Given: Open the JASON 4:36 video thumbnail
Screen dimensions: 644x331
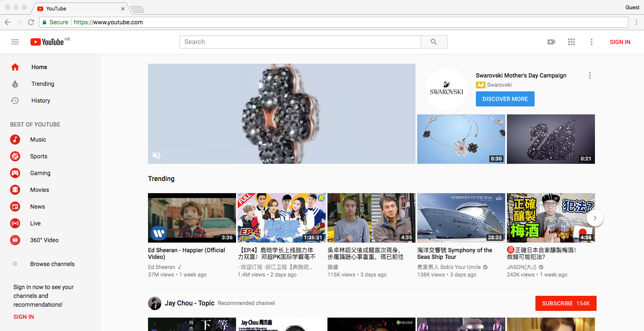Looking at the screenshot, I should pyautogui.click(x=551, y=218).
